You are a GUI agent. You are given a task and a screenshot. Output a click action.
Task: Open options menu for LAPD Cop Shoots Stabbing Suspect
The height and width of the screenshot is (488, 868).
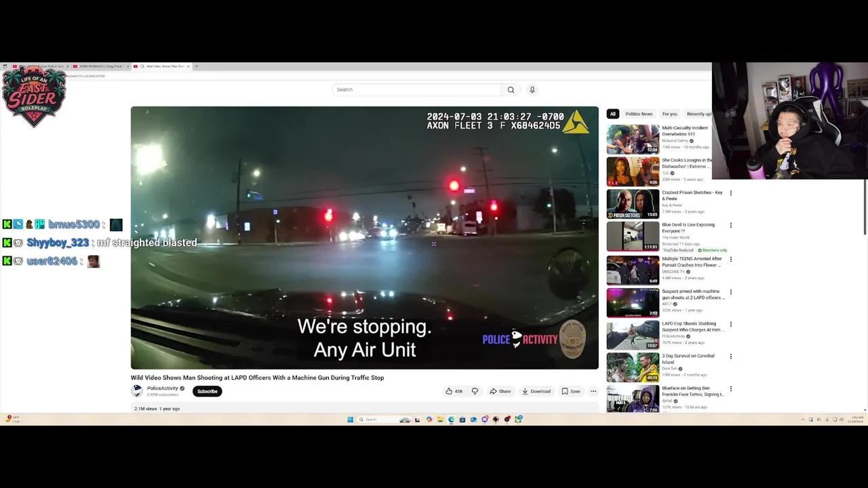click(x=730, y=325)
